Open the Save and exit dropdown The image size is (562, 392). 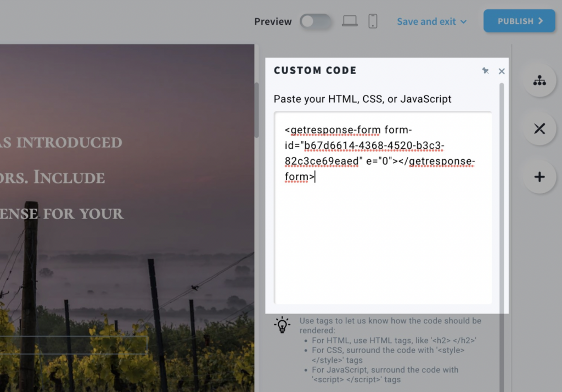432,21
